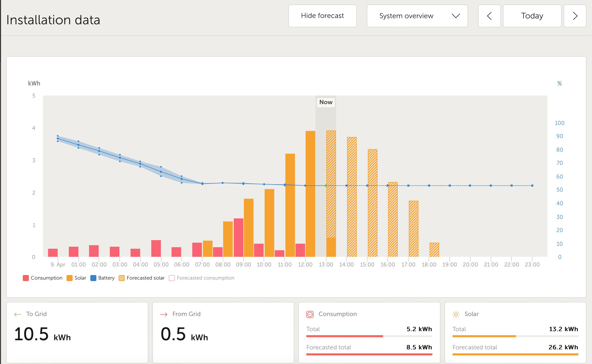Click the Solar sun icon
Viewport: 592px width, 364px height.
coord(456,314)
